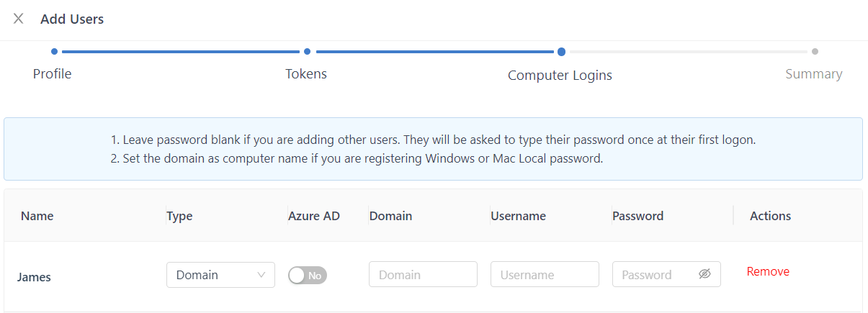Jump to the Summary step label
This screenshot has width=868, height=313.
pyautogui.click(x=813, y=73)
